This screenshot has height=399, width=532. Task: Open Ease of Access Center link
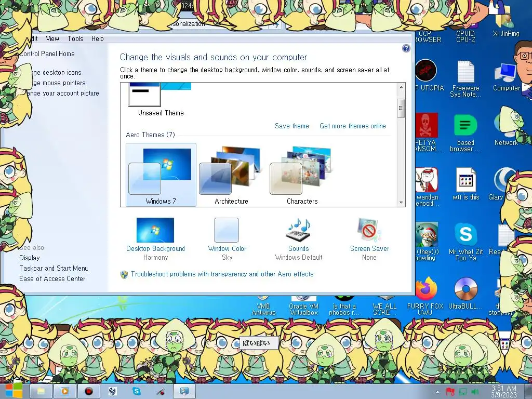coord(52,278)
